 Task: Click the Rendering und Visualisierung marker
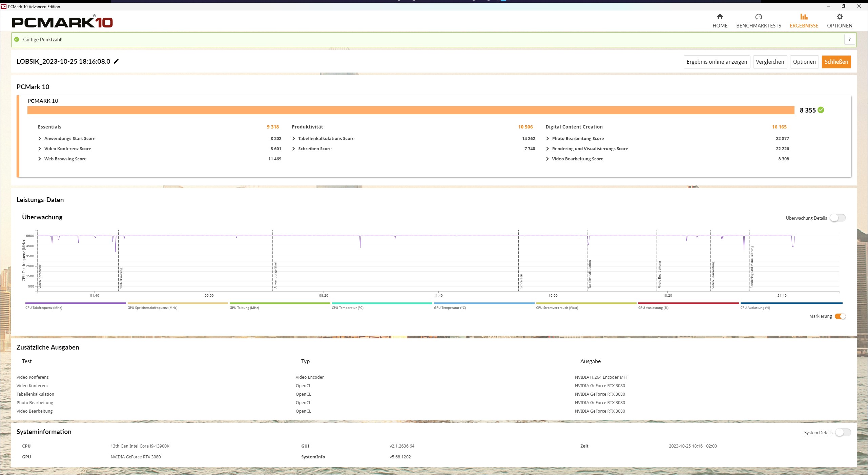coord(752,267)
